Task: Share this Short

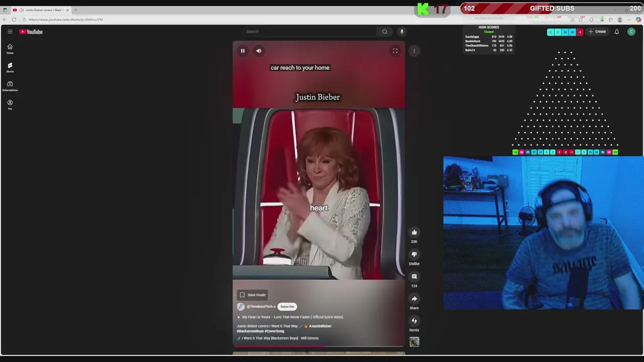Action: (414, 299)
